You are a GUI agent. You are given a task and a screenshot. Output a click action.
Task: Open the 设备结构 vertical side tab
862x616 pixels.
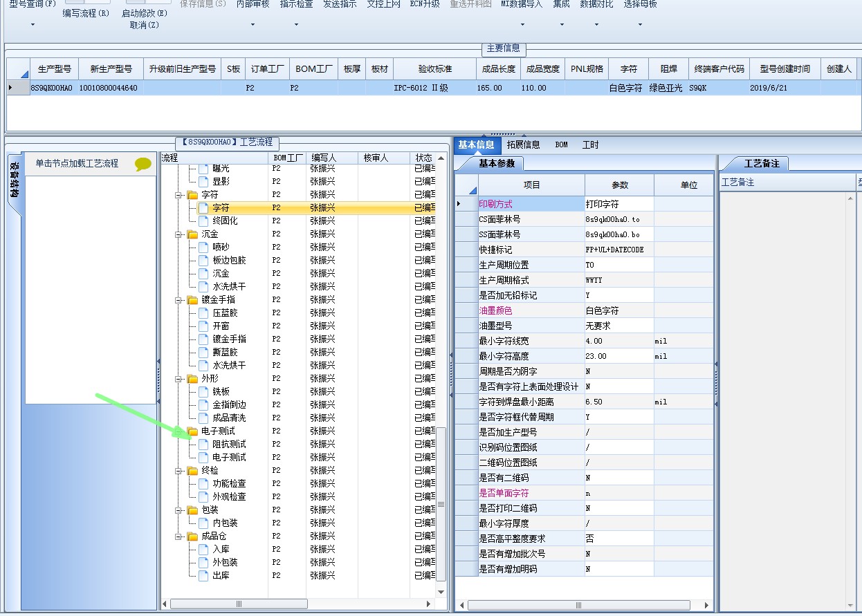pos(14,180)
